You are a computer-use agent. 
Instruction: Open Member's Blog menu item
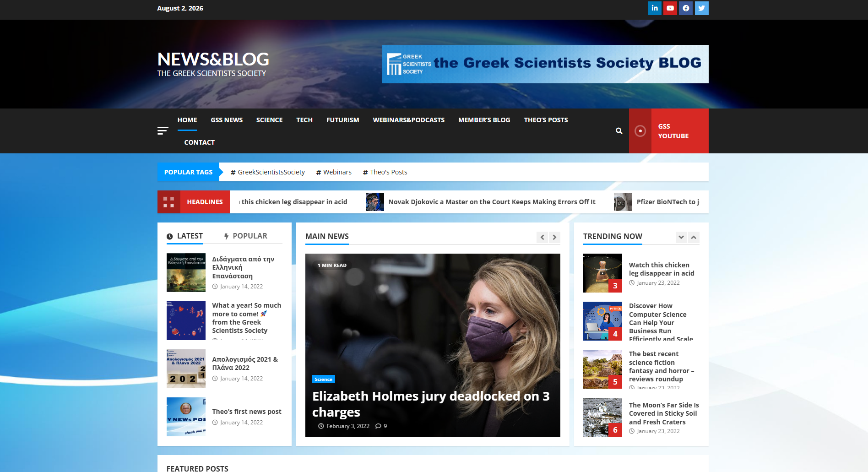484,120
